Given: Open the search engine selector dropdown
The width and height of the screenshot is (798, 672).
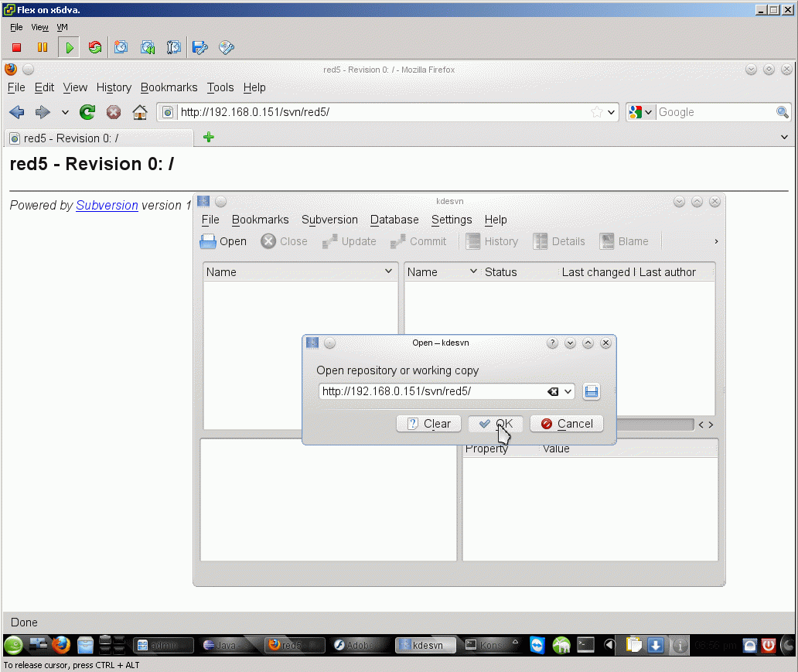Looking at the screenshot, I should point(648,112).
